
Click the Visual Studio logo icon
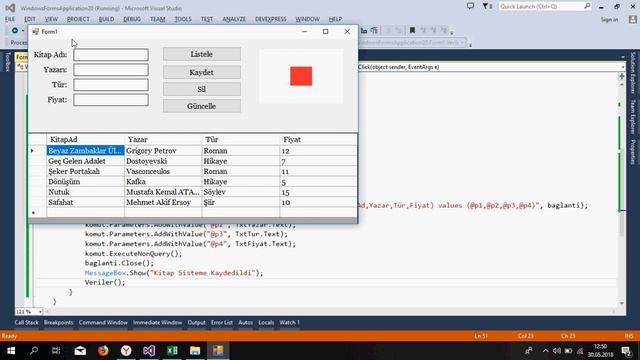pyautogui.click(x=10, y=8)
